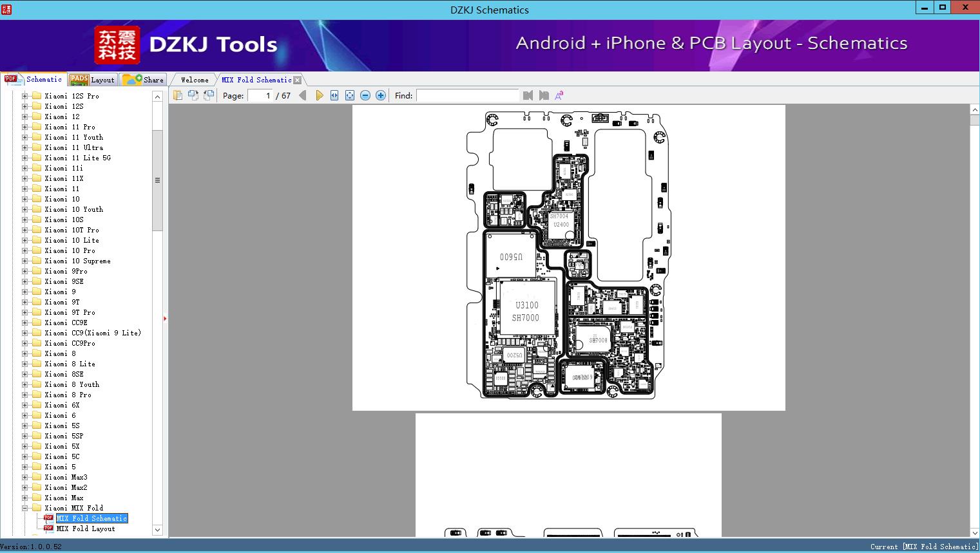Screen dimensions: 980x553
Task: Zoom in with the plus icon
Action: click(381, 95)
